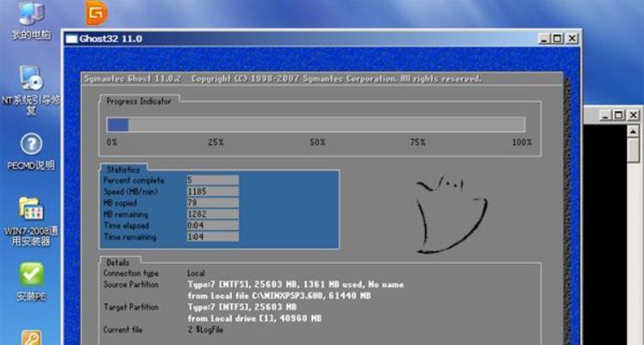Click the 'from Local drive [1], 40960 MB' line
The image size is (644, 345).
[x=254, y=318]
